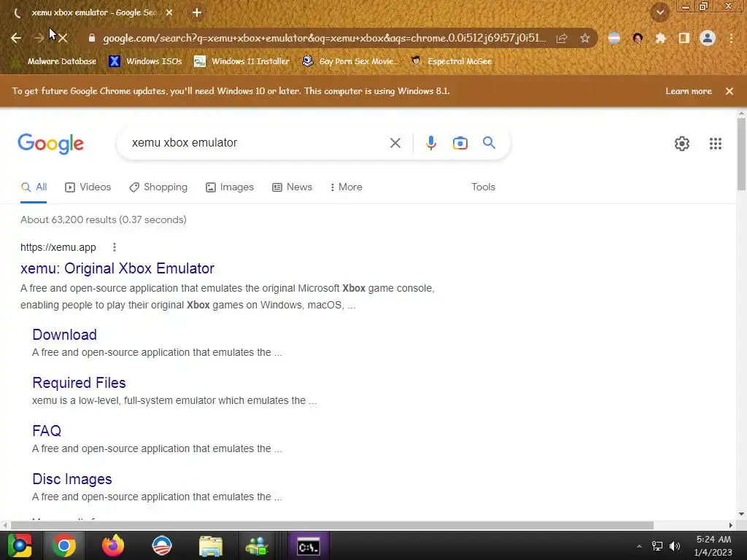Open the Extensions puzzle icon
The height and width of the screenshot is (560, 747).
[660, 38]
